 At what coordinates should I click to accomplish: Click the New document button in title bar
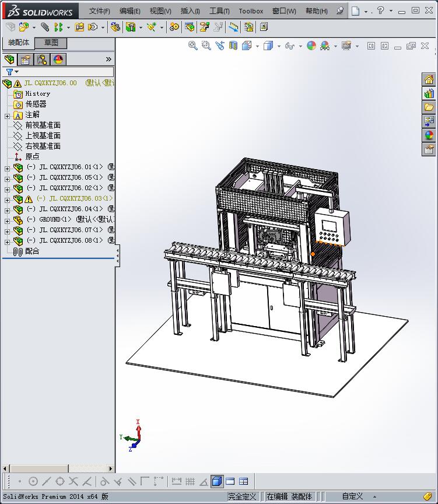click(355, 11)
